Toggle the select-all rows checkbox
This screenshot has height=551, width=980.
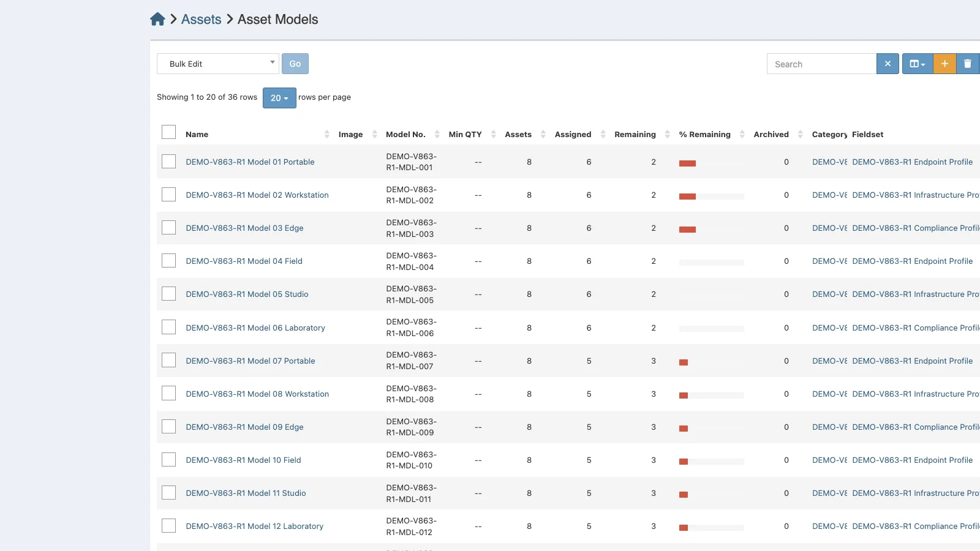(x=168, y=132)
